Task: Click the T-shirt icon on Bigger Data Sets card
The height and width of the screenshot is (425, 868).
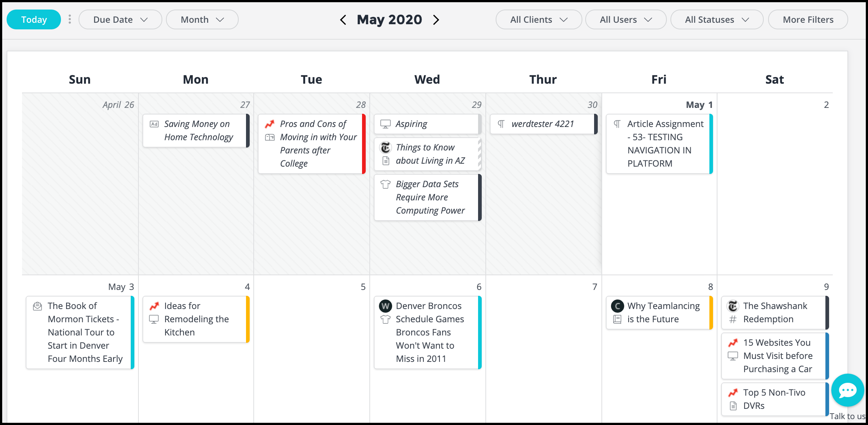Action: [386, 184]
